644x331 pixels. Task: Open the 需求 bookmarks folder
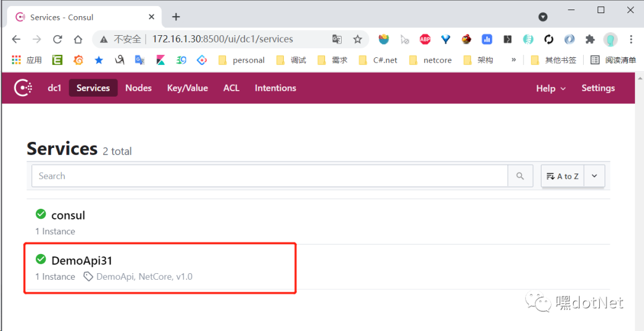click(333, 60)
